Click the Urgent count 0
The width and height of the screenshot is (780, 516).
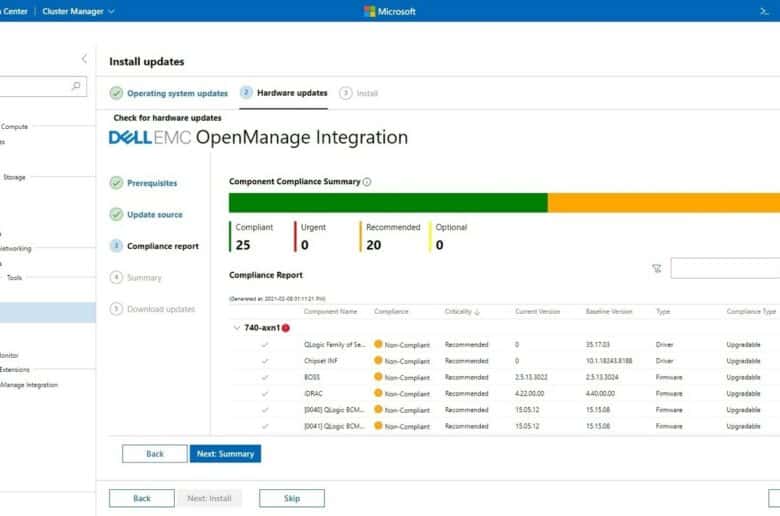[304, 245]
